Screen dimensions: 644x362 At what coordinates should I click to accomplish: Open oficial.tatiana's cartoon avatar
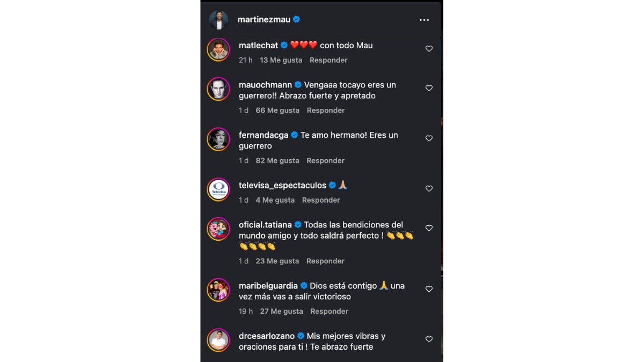tap(218, 230)
